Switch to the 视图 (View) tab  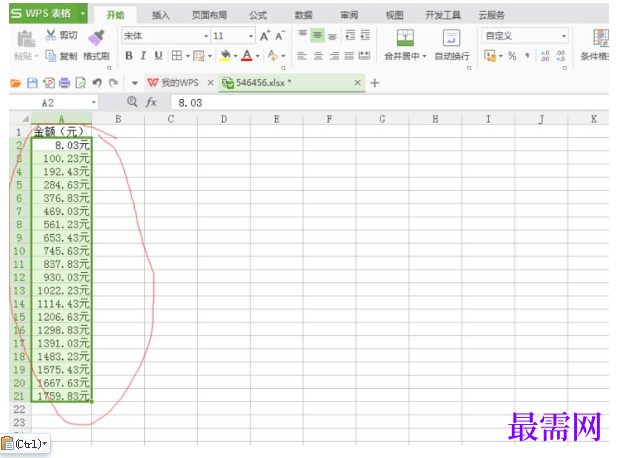[x=394, y=15]
